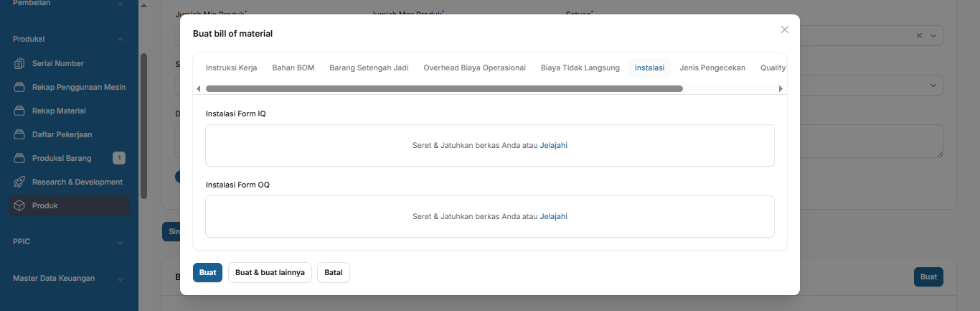
Task: Open the Overhead Biaya Operasional tab
Action: click(474, 68)
